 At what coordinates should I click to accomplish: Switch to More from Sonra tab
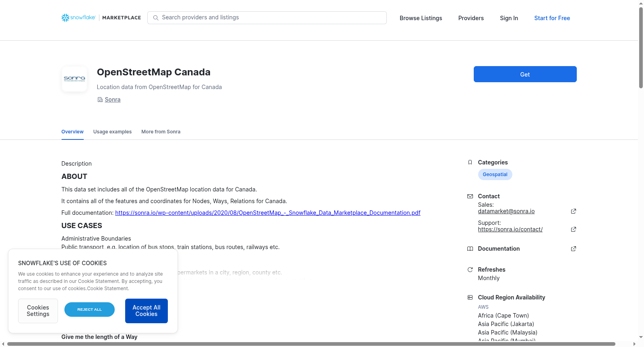click(161, 132)
